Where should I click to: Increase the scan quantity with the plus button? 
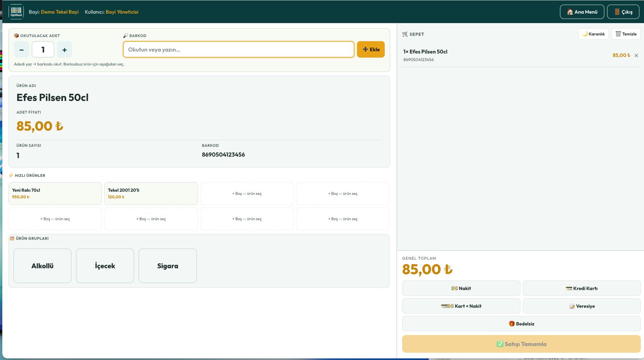[x=64, y=50]
